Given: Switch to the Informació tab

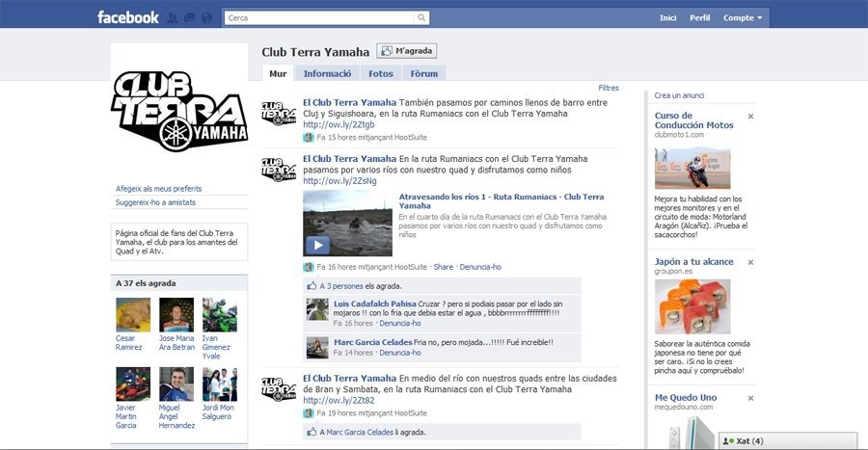Looking at the screenshot, I should click(327, 73).
